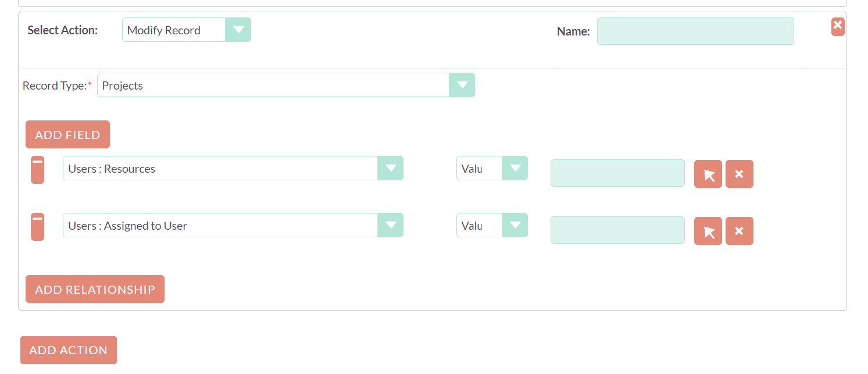Clear the Resources row value with X
Screen dimensions: 868x374
[x=740, y=174]
